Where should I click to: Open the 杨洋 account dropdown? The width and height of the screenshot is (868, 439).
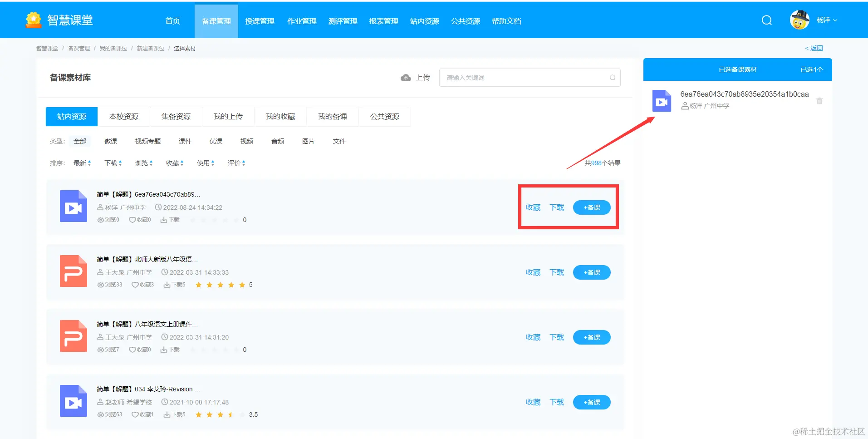tap(826, 20)
